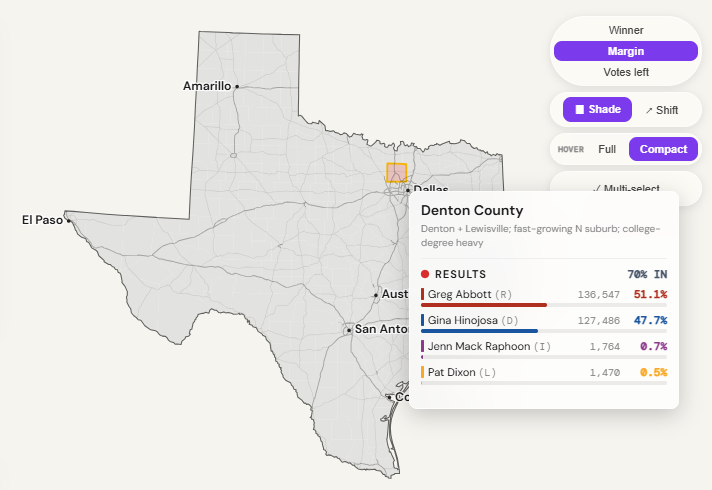Click the Denton County tooltip title
This screenshot has width=712, height=490.
tap(472, 210)
